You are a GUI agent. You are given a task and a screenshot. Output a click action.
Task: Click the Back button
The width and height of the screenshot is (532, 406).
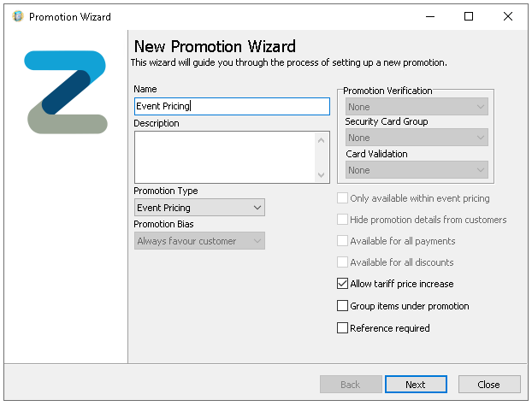[351, 385]
